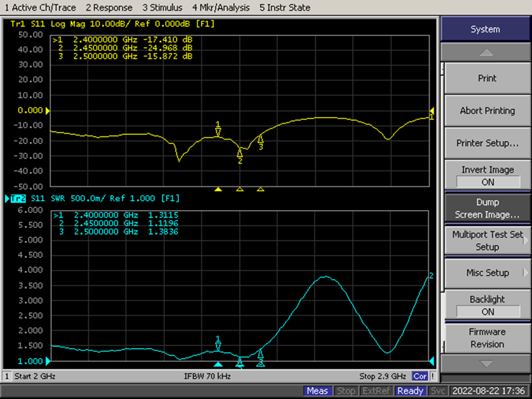Toggle the Backlight ON softkey

pyautogui.click(x=487, y=305)
